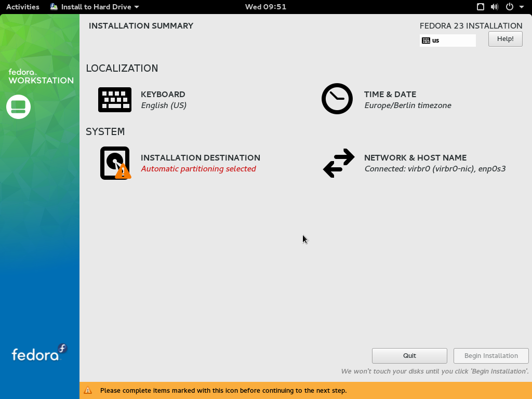532x399 pixels.
Task: Click the Quit button
Action: click(x=409, y=356)
